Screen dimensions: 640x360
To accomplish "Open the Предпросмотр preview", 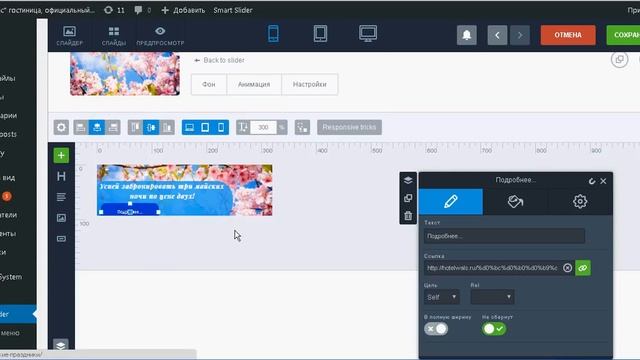I will pos(160,35).
